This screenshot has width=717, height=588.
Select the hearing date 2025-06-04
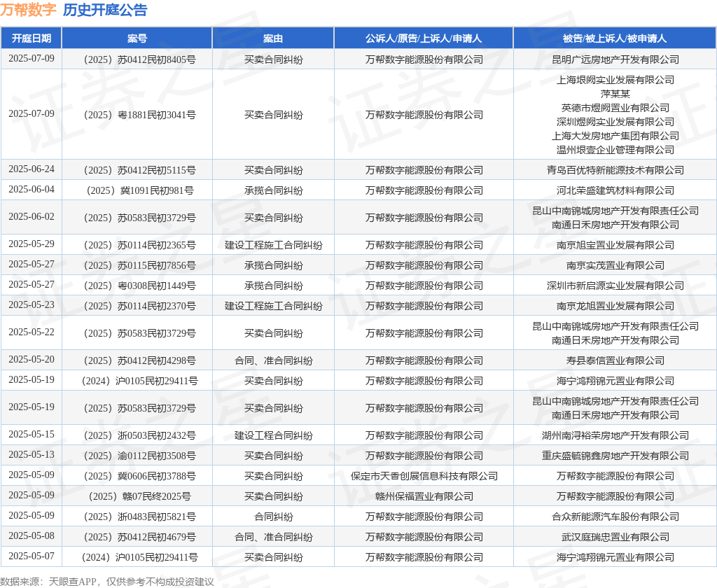(x=31, y=189)
